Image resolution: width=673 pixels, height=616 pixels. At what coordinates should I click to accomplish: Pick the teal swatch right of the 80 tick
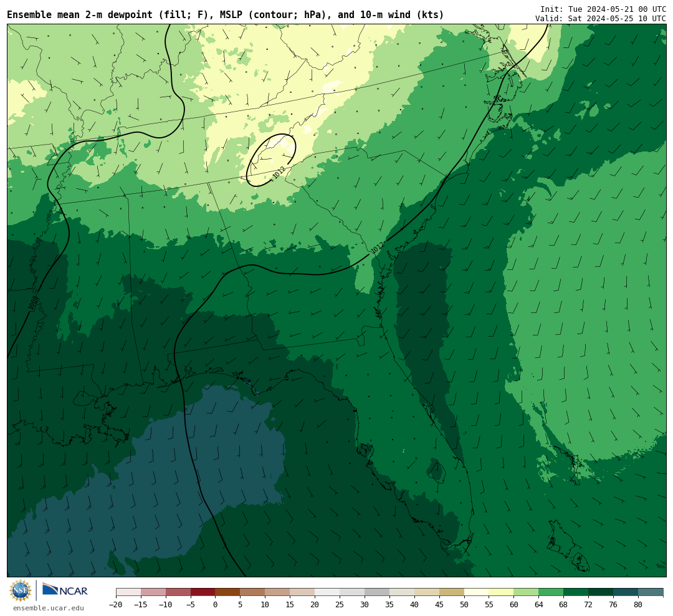pyautogui.click(x=651, y=592)
